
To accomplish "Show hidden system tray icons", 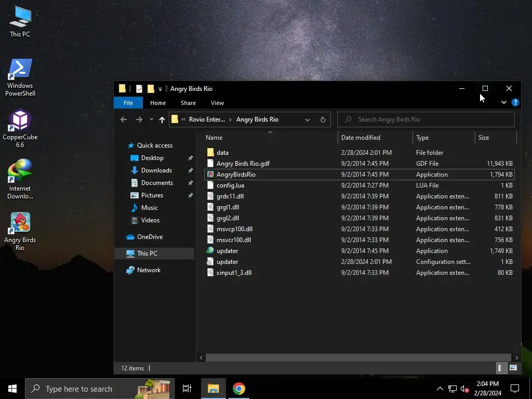I will click(x=440, y=389).
